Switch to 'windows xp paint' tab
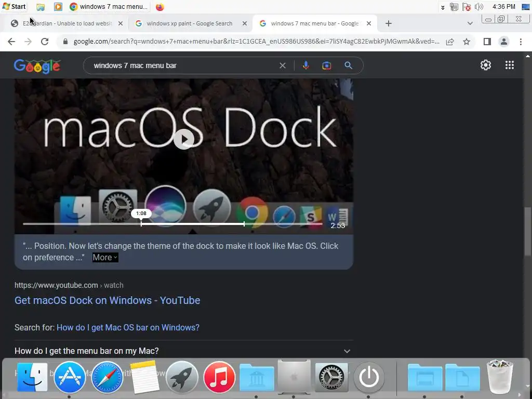 pyautogui.click(x=190, y=23)
